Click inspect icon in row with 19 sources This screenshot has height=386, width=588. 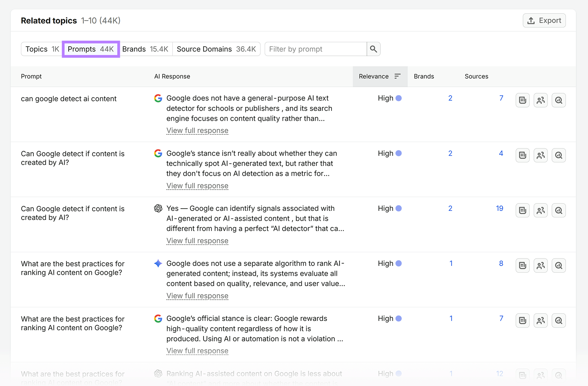(559, 210)
